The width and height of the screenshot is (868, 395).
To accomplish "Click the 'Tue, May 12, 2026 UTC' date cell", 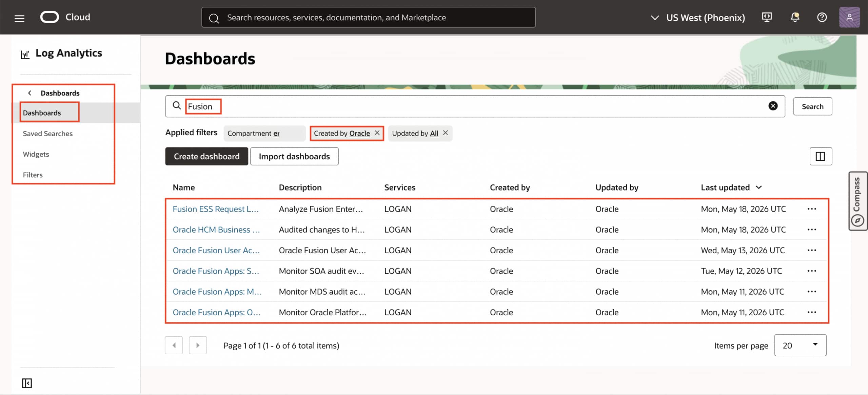I will 741,271.
